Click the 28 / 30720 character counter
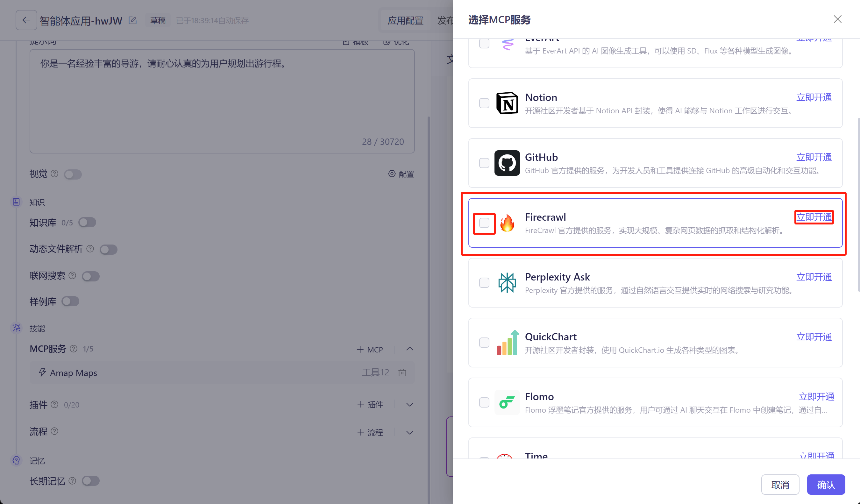The image size is (860, 504). [x=383, y=142]
